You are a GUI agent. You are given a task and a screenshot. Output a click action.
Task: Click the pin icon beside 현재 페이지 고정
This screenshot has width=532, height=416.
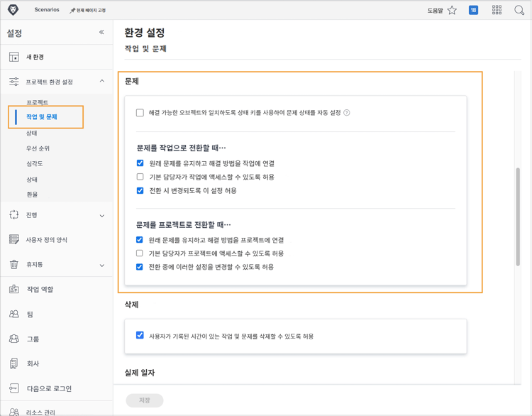click(72, 11)
